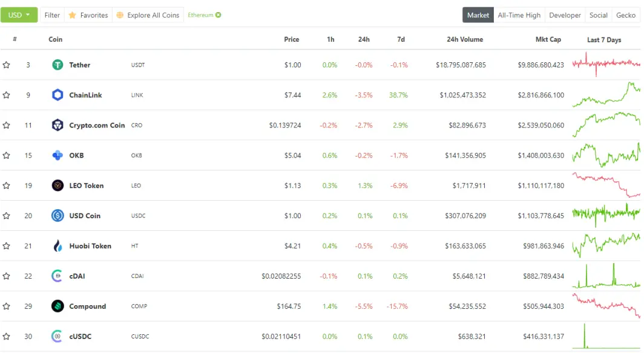Click the Compound price $164.75
This screenshot has width=644, height=353.
(289, 306)
